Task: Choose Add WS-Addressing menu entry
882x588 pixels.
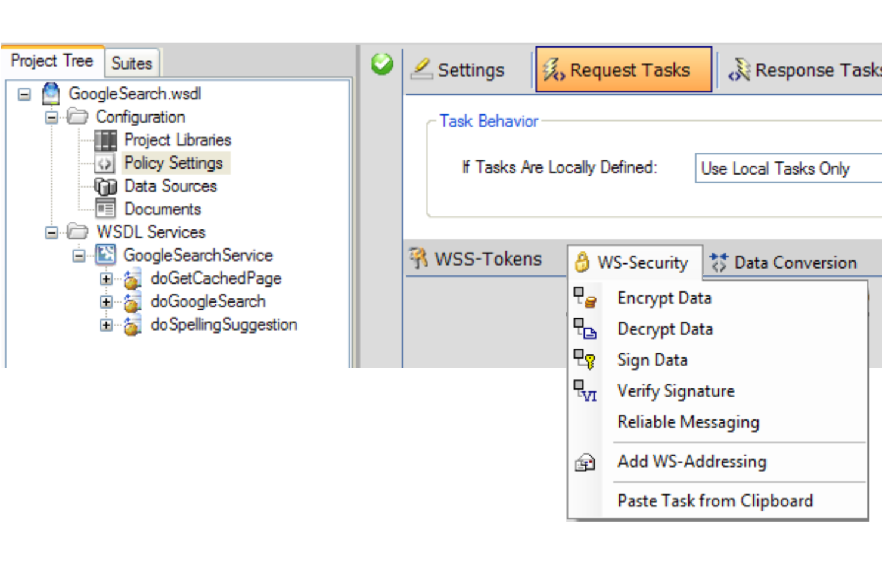Action: point(718,462)
